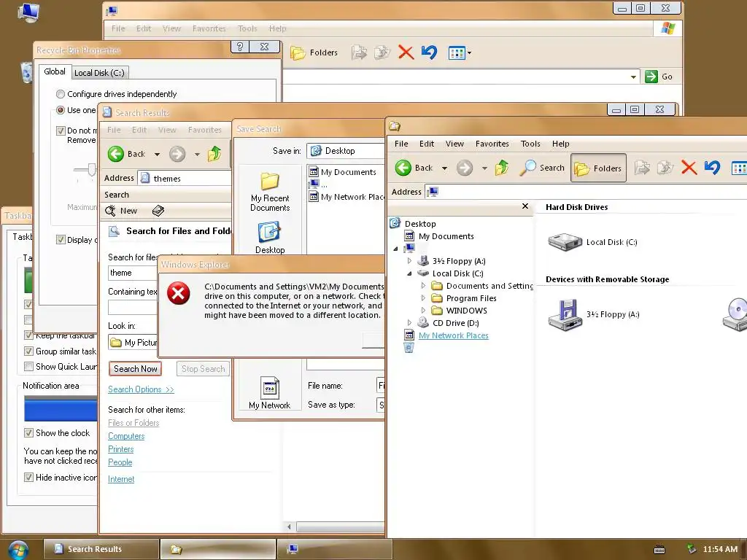Click Move To icon in front My Computer toolbar
This screenshot has width=747, height=560.
(642, 168)
